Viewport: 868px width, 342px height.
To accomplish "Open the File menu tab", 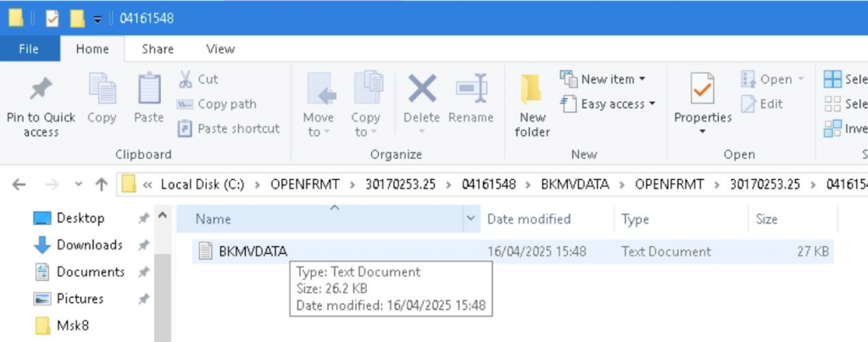I will click(x=28, y=49).
